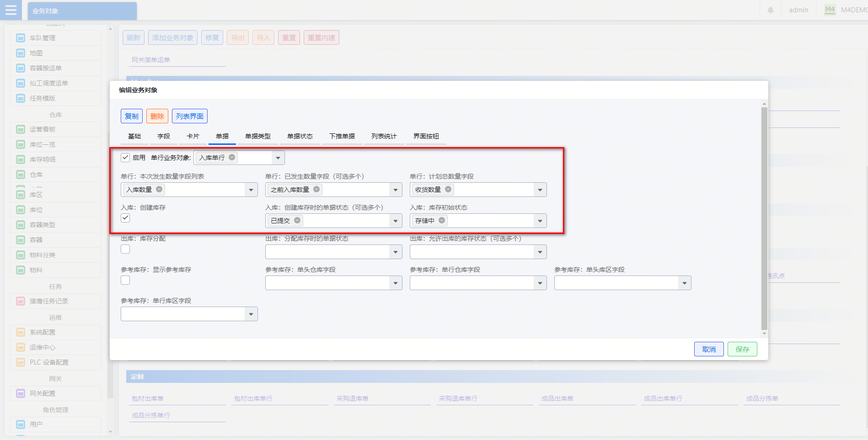
Task: Switch to 界面按钮 tab
Action: (426, 136)
